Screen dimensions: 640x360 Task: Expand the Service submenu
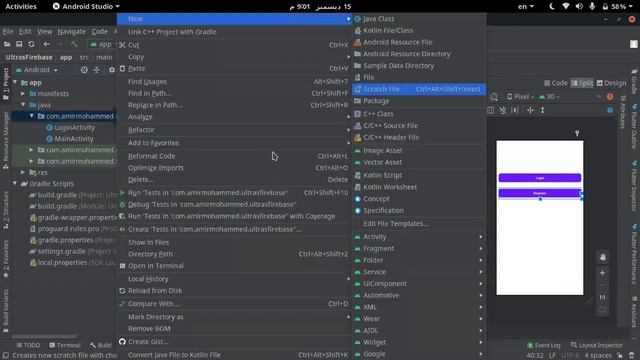click(419, 272)
